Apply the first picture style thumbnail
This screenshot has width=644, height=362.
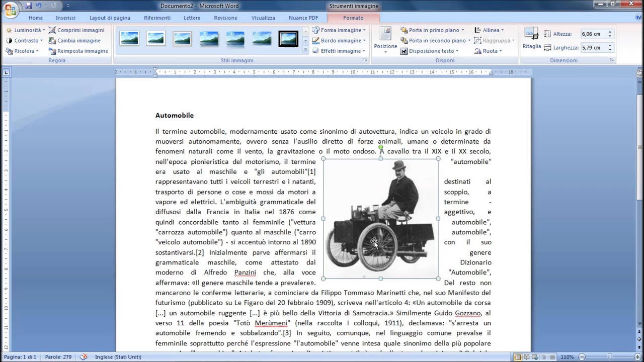point(129,39)
